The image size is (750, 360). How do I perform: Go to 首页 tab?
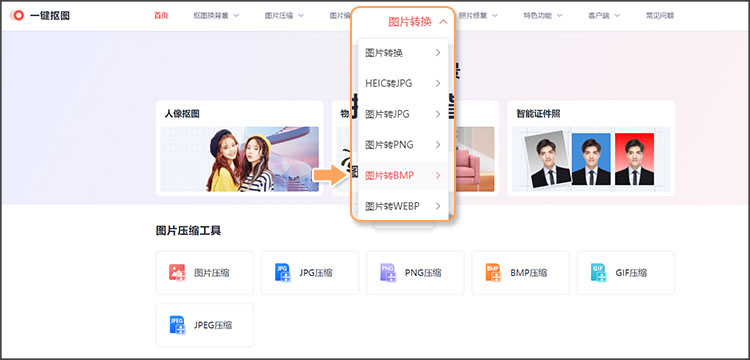click(161, 15)
